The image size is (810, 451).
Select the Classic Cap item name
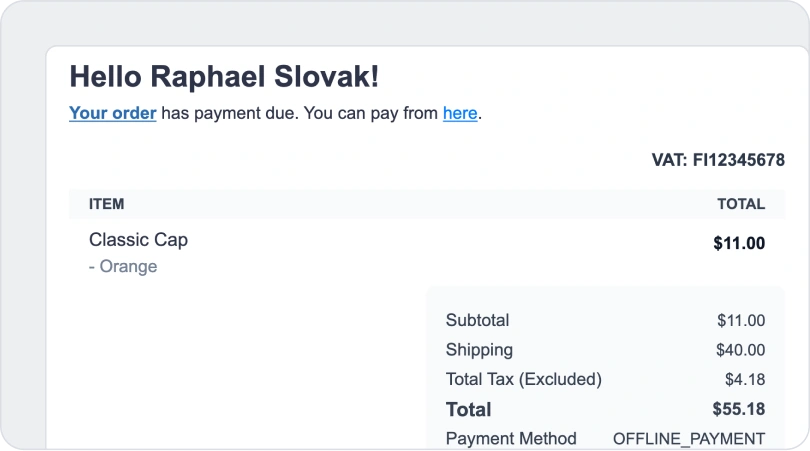[138, 240]
